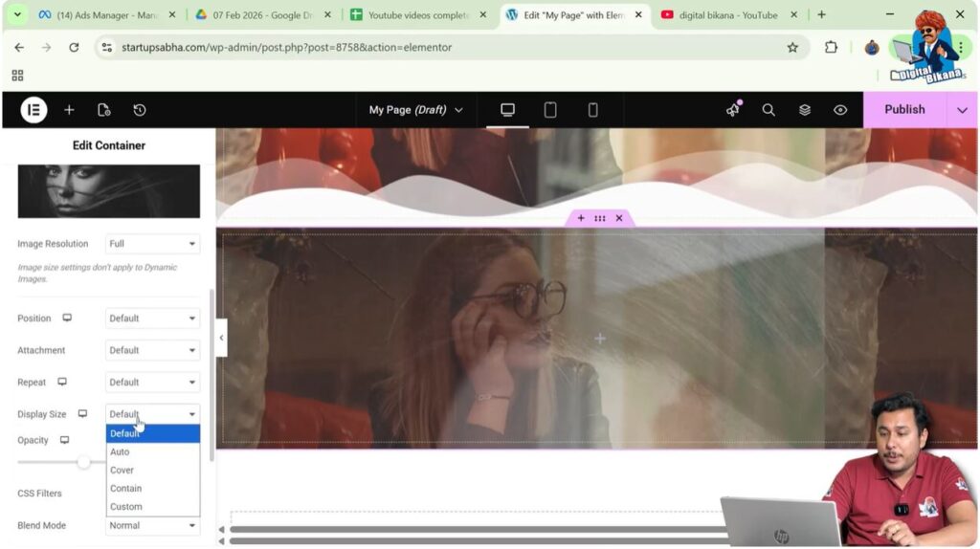
Task: Click the Publish button
Action: click(x=904, y=109)
